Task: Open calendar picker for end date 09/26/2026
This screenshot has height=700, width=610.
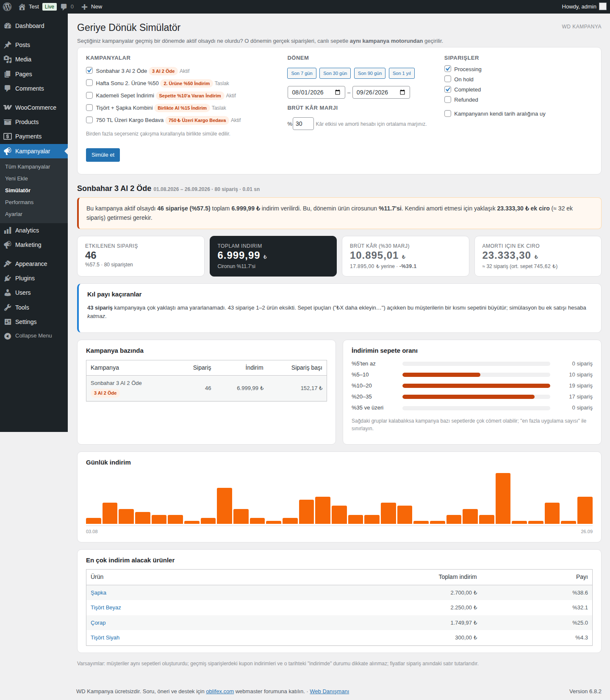Action: [x=402, y=92]
